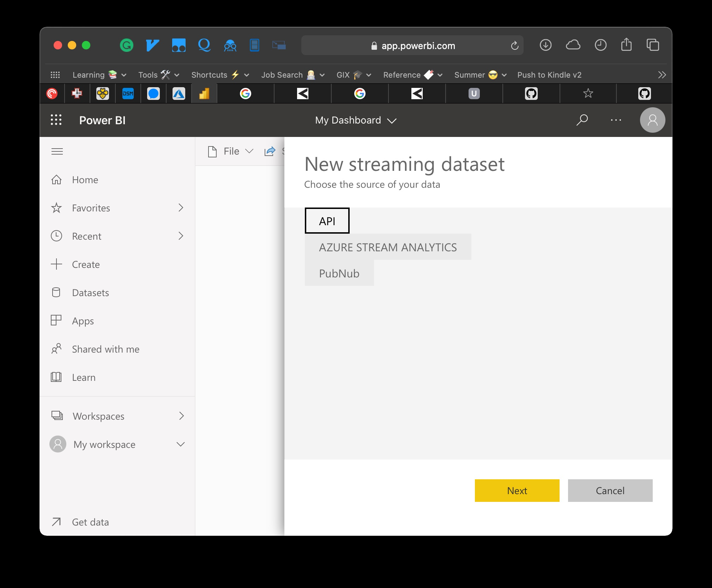Select Azure Stream Analytics source
The image size is (712, 588).
coord(388,247)
